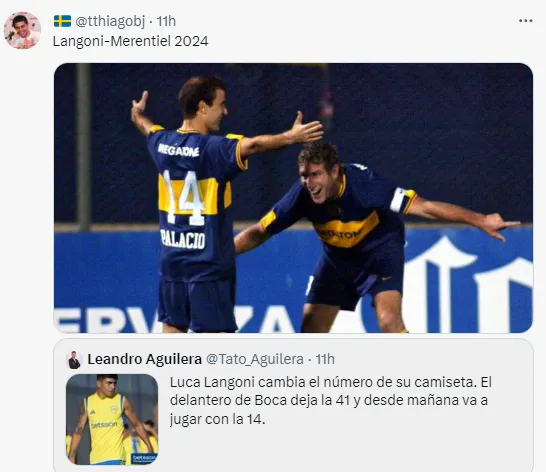The height and width of the screenshot is (472, 546).
Task: Open the tweet's 11h timestamp beside @tthiagobj
Action: tap(166, 21)
